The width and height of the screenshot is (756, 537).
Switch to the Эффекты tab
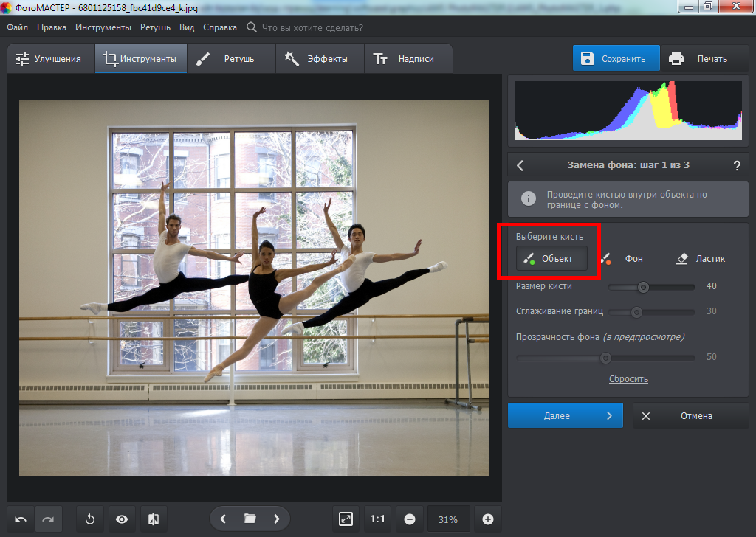(318, 59)
